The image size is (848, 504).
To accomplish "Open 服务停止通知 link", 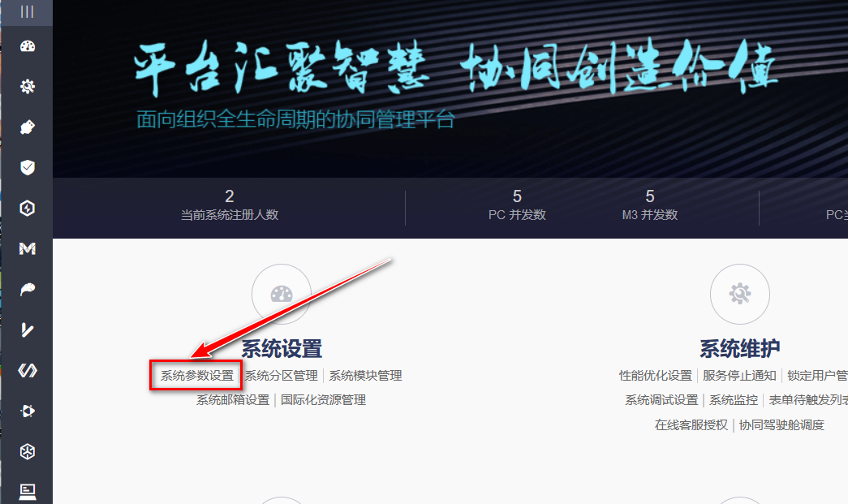I will click(x=740, y=376).
